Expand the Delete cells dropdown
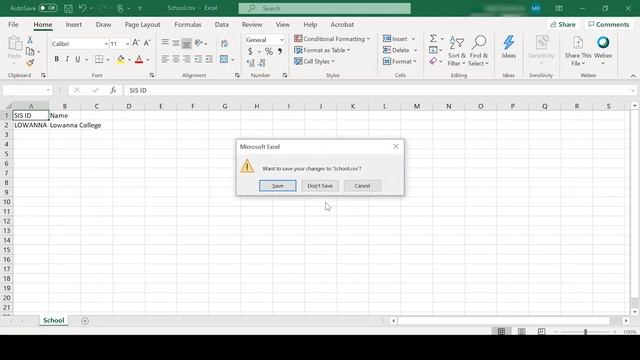This screenshot has width=640, height=360. pos(415,50)
